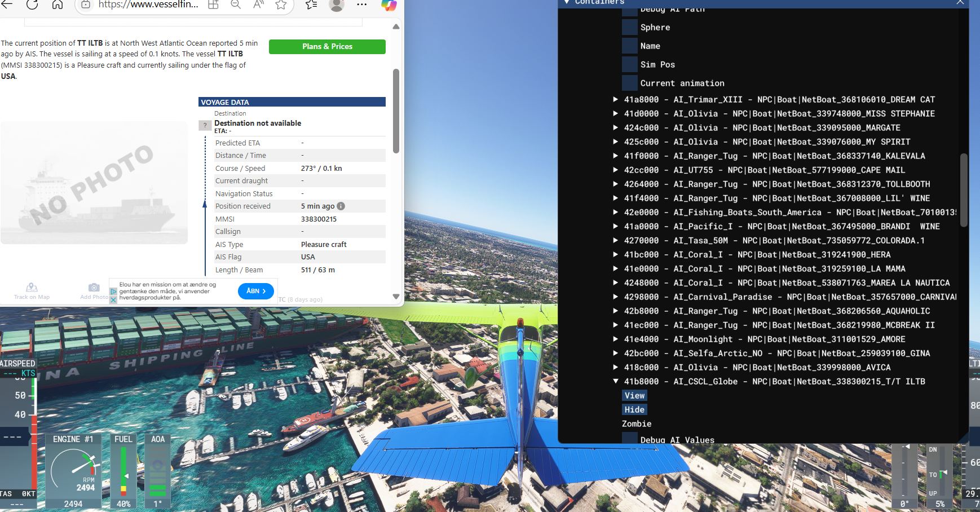Click the AdChoices triangle icon on the ad
The image size is (980, 512).
click(x=113, y=292)
